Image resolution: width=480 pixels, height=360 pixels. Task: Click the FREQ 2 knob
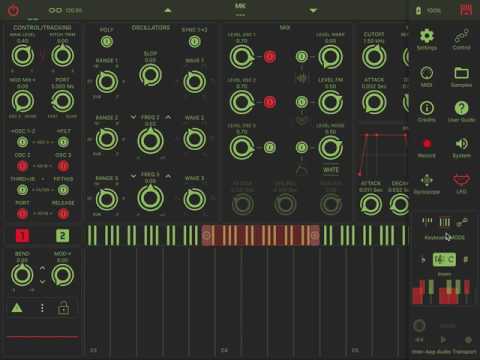coord(150,141)
